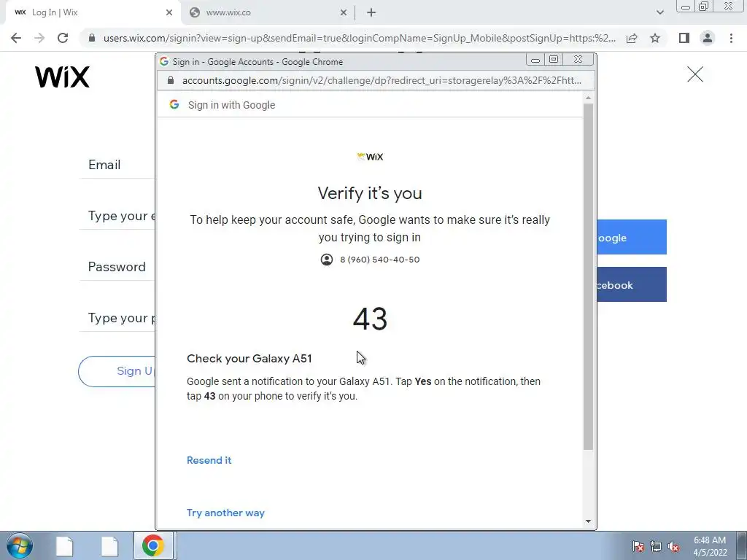Click the Try another way link
Viewport: 747px width, 560px height.
click(x=225, y=513)
